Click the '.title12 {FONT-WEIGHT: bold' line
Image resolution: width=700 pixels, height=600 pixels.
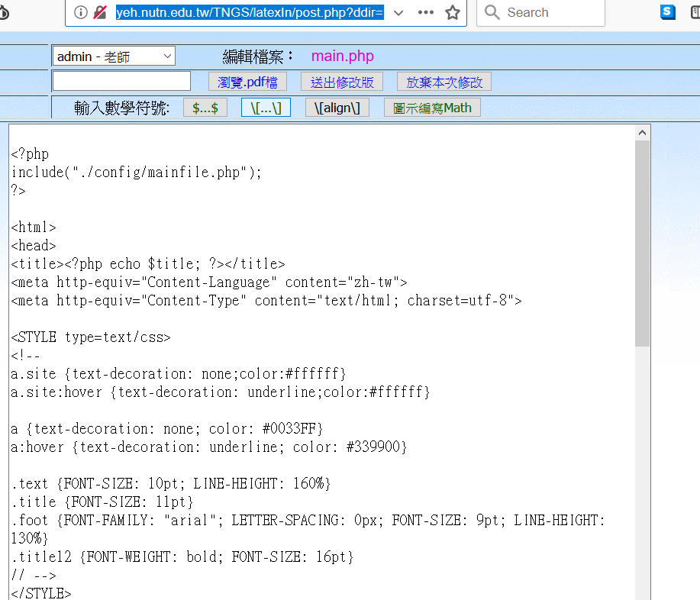coord(182,556)
